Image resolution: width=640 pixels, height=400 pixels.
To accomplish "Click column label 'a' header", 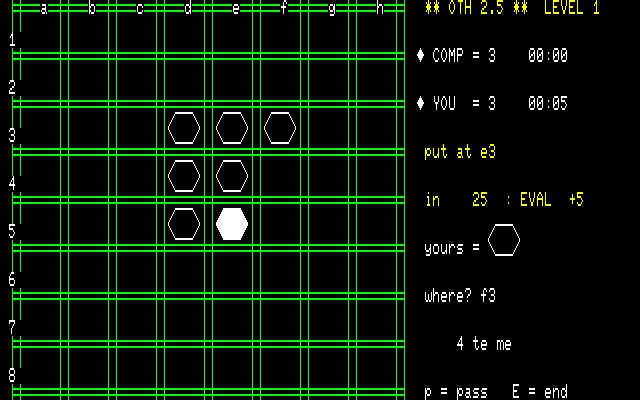I will [x=44, y=8].
